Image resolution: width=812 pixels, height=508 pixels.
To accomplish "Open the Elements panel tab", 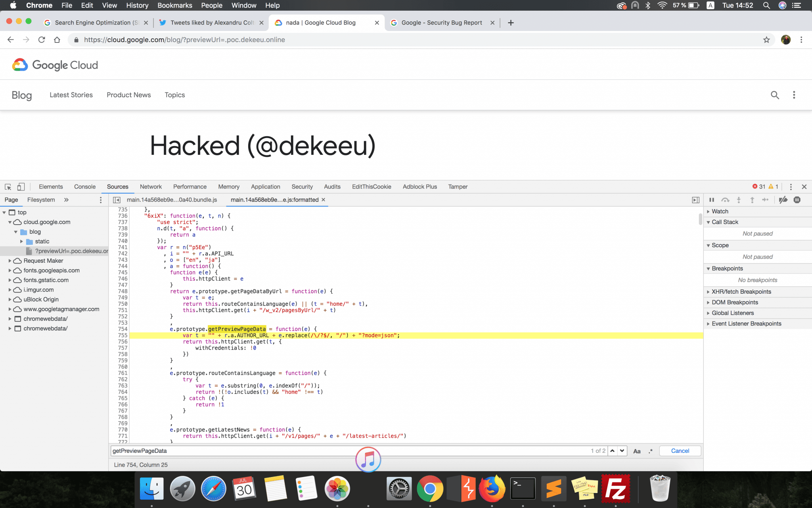I will (51, 187).
